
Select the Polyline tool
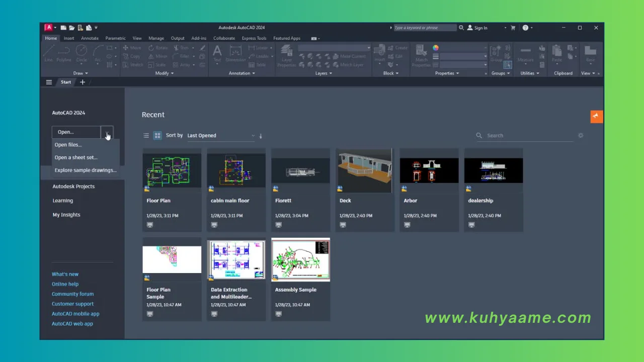point(64,53)
